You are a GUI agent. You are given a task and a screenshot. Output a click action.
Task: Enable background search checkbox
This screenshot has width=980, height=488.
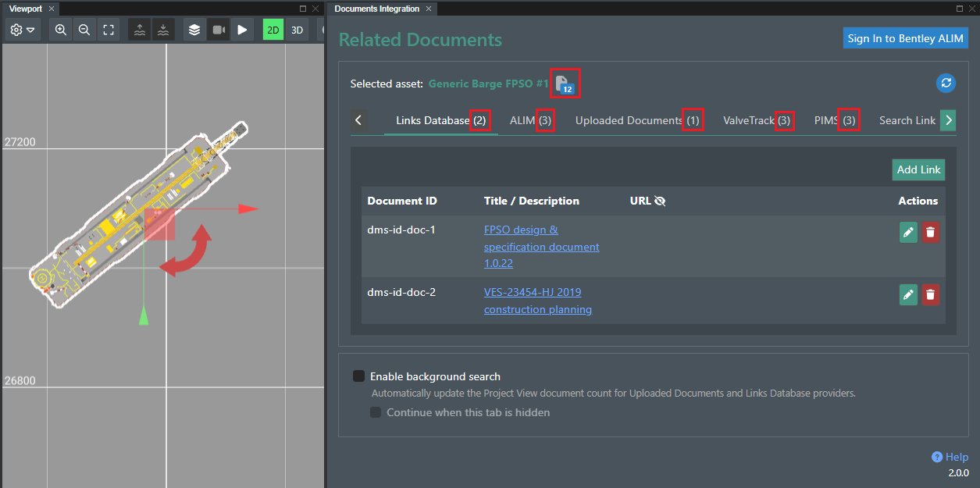click(358, 376)
